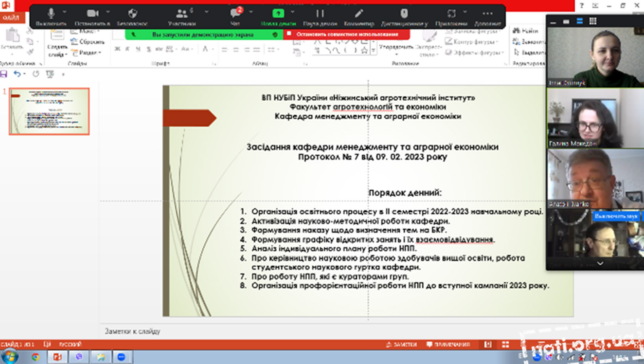The width and height of the screenshot is (644, 364).
Task: Open video options arrow beside camera
Action: tap(108, 12)
